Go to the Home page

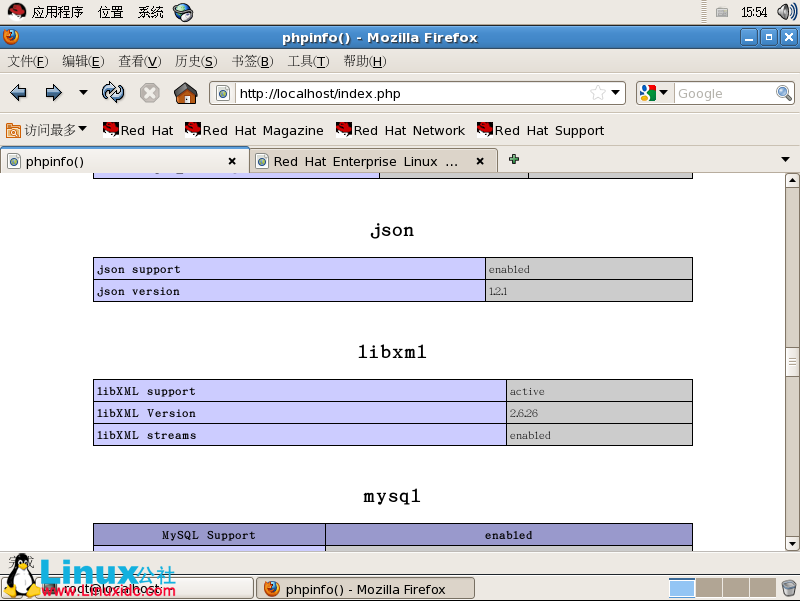point(185,93)
